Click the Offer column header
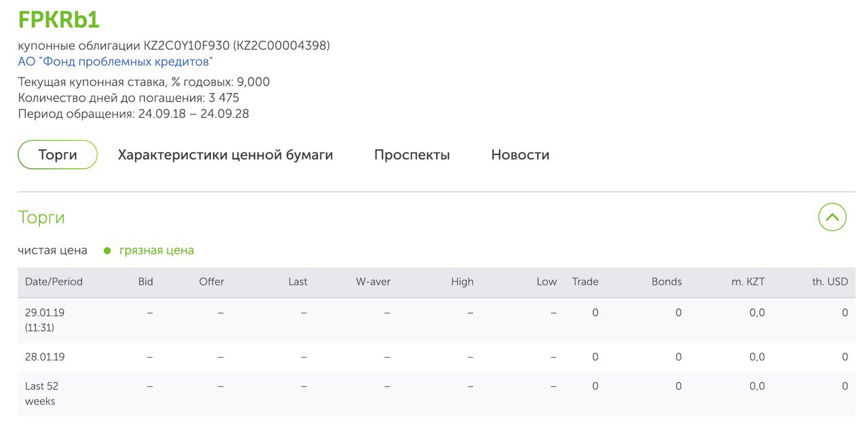Screen dimensions: 868x427 point(211,281)
